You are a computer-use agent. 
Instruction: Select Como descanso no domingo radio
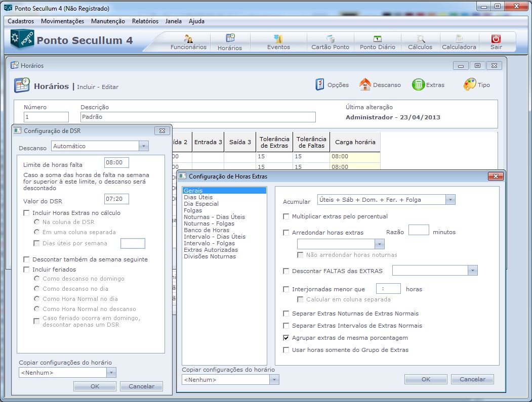pyautogui.click(x=36, y=278)
